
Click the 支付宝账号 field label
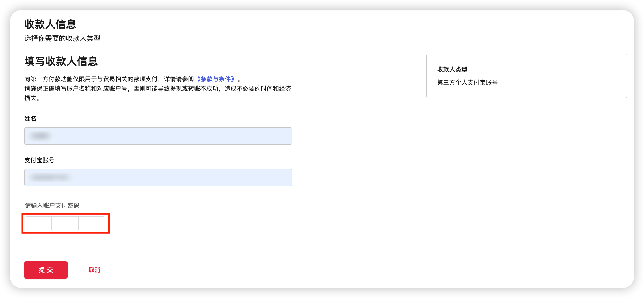pos(39,160)
